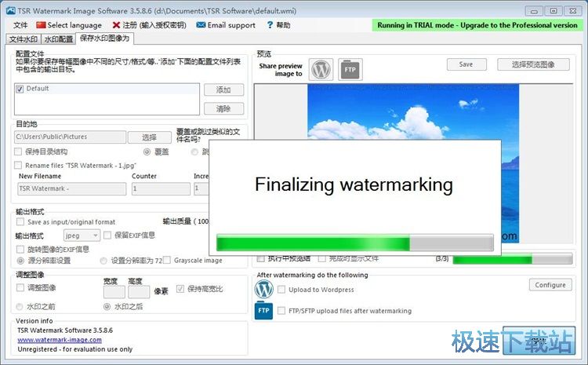This screenshot has width=588, height=365.
Task: Click the Configure button
Action: tap(550, 285)
